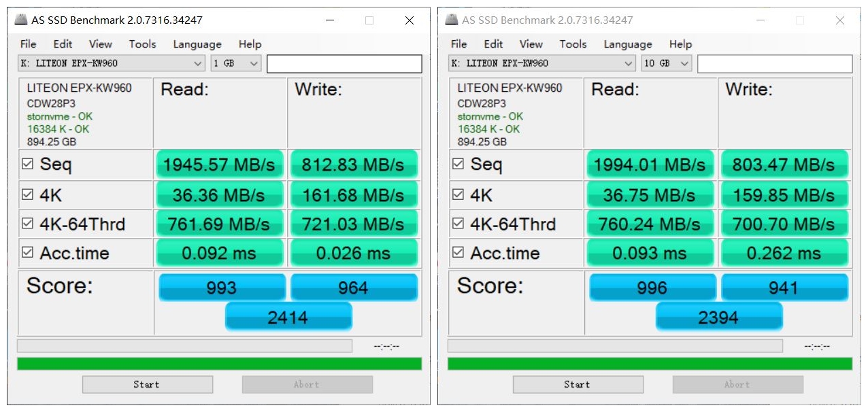
Task: Click the 0.093 ms access time result
Action: [650, 253]
